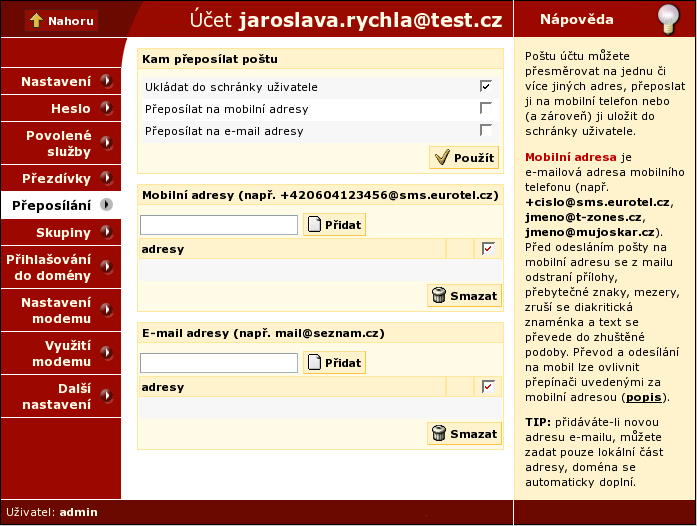Click the trash icon in the mobile addresses Smazat button
This screenshot has width=697, height=526.
click(x=439, y=295)
